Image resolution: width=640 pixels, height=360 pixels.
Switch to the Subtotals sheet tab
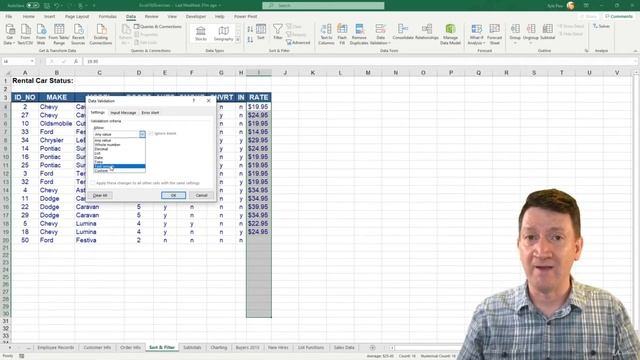click(x=192, y=347)
